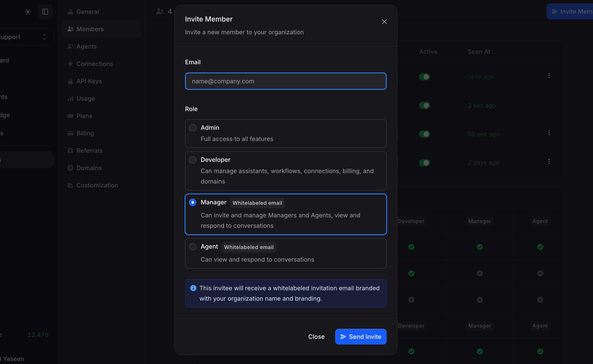This screenshot has width=593, height=364.
Task: Toggle Active switch for 14 hr ago member
Action: pyautogui.click(x=424, y=77)
